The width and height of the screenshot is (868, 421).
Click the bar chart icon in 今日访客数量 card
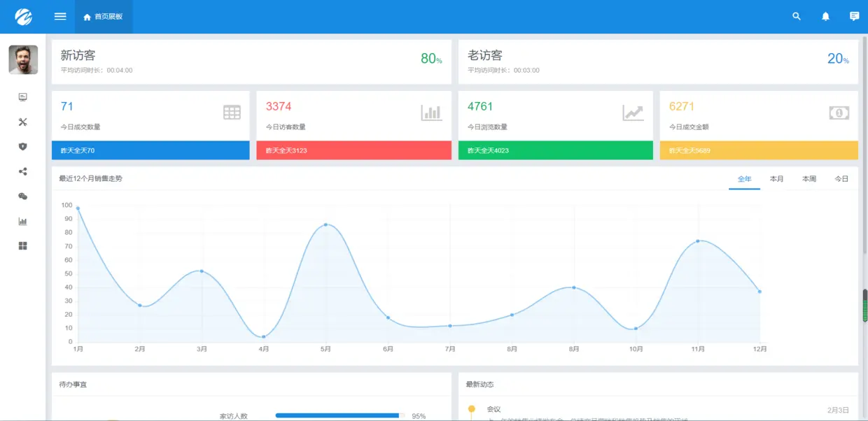coord(431,112)
